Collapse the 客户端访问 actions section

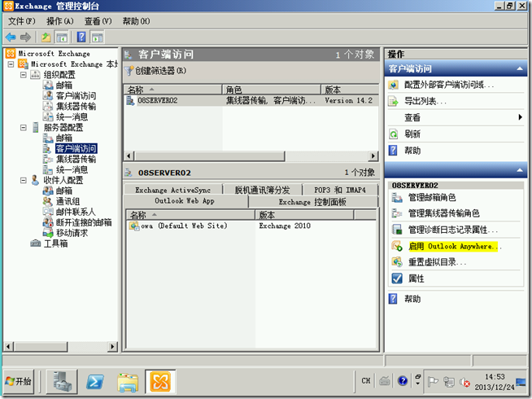pos(520,69)
